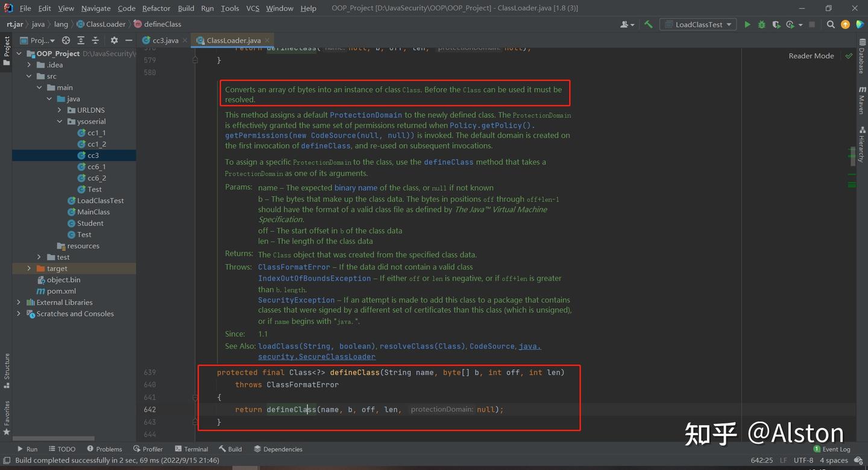
Task: Toggle Reader Mode in editor
Action: (x=811, y=56)
